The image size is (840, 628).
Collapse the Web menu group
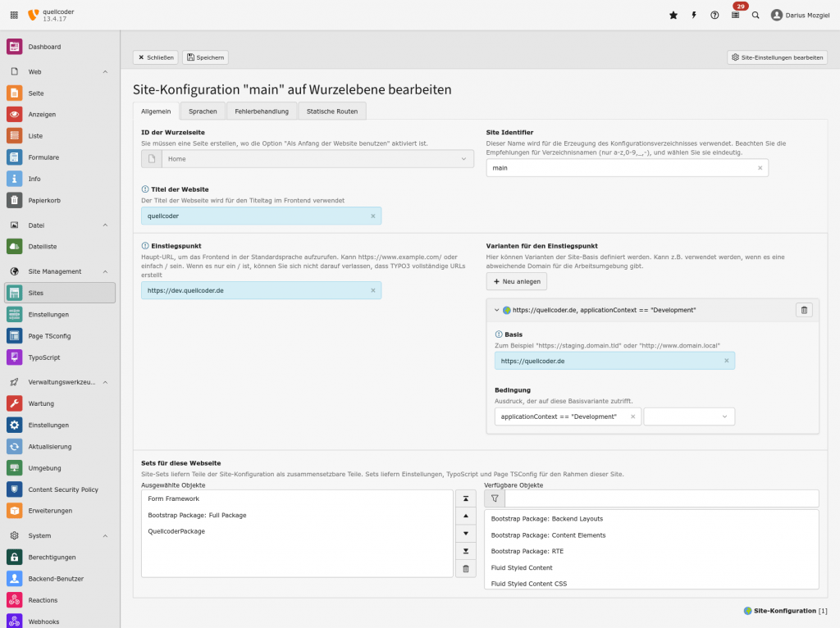[60, 72]
